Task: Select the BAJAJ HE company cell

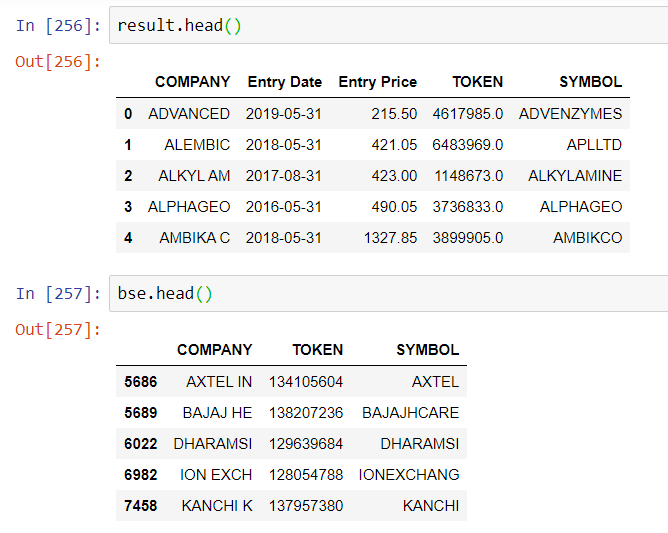Action: coord(217,413)
